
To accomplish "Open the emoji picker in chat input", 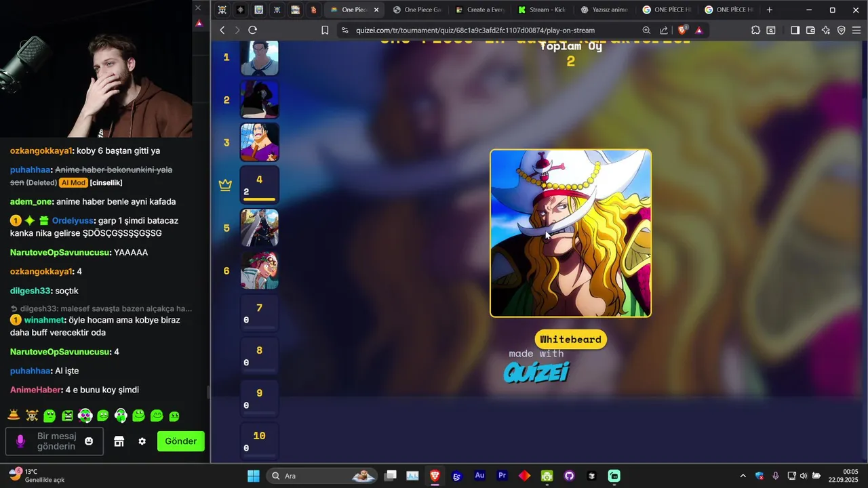I will 89,441.
